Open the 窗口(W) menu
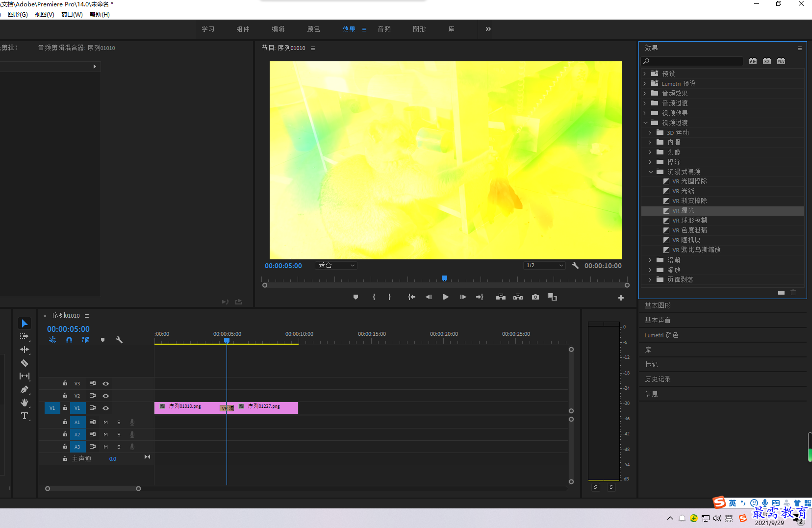This screenshot has width=812, height=528. (x=72, y=14)
